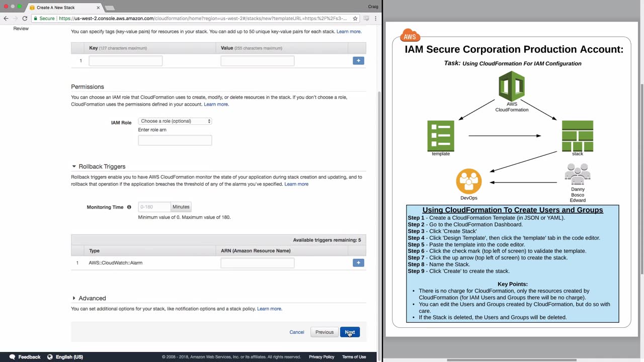Go back with the browser back arrow
644x362 pixels.
[x=6, y=18]
